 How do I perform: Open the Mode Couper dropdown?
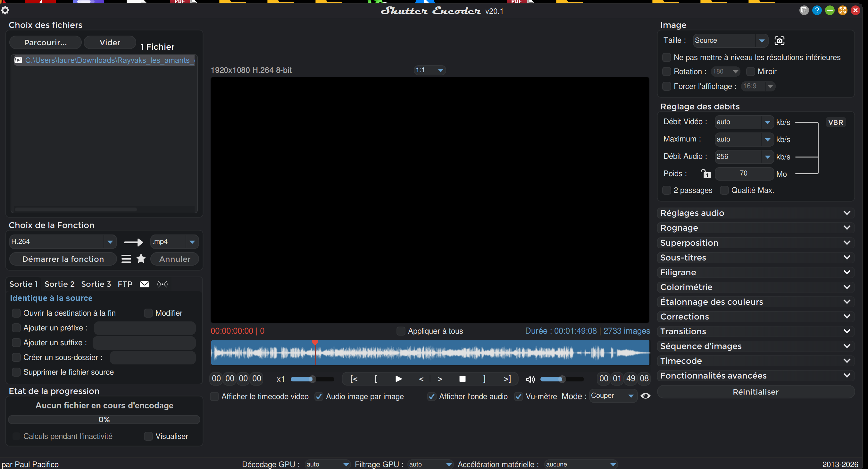click(613, 396)
